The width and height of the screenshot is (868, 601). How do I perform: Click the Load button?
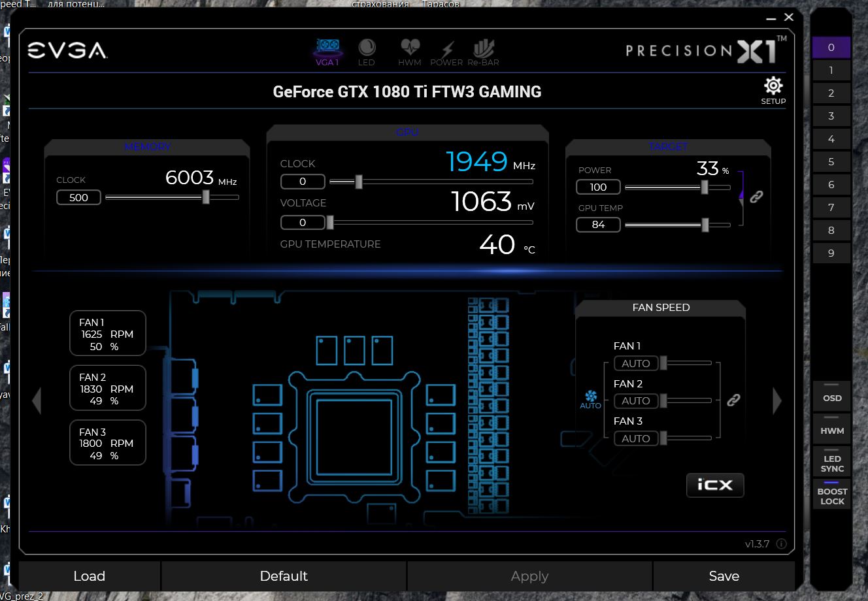point(90,576)
